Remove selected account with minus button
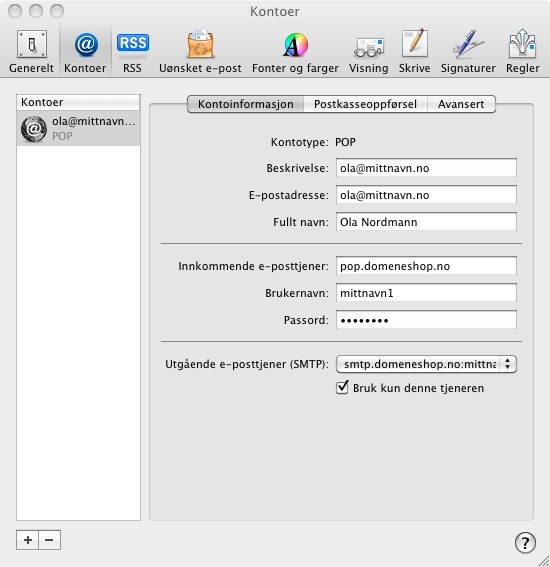 (x=50, y=540)
